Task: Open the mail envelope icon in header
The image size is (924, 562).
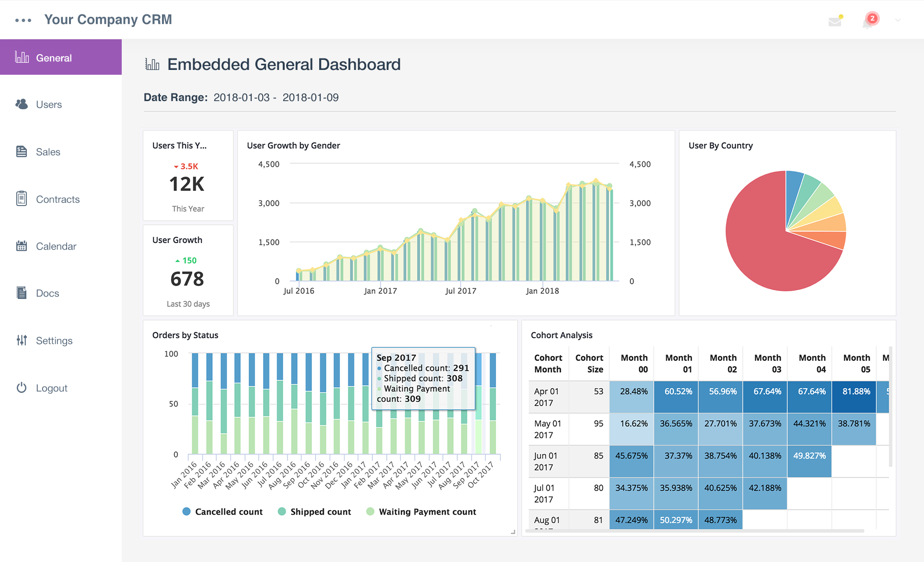Action: point(835,21)
